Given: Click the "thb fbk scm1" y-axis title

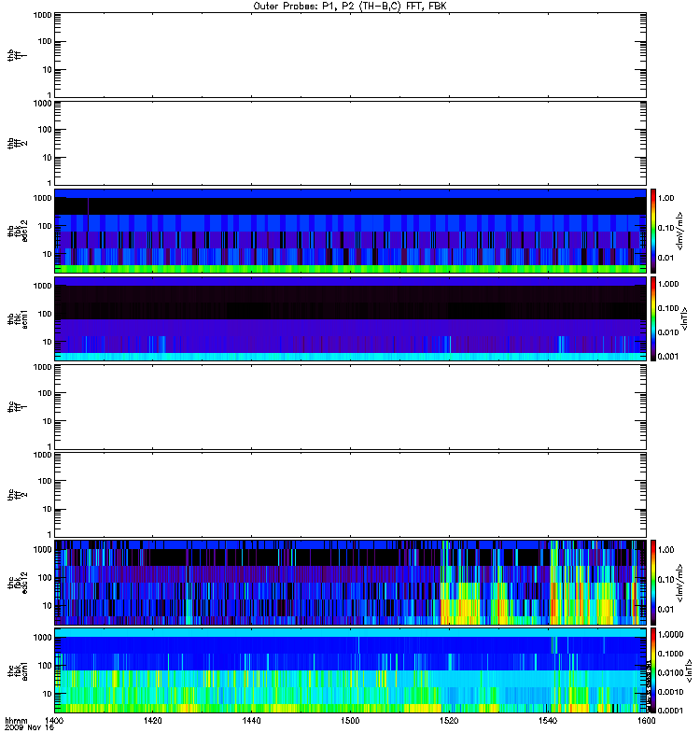Looking at the screenshot, I should pyautogui.click(x=17, y=318).
